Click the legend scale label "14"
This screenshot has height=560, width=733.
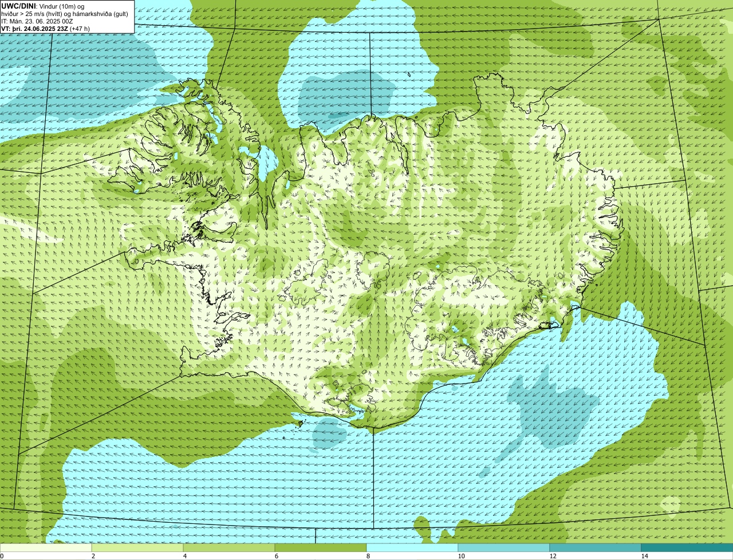(644, 556)
